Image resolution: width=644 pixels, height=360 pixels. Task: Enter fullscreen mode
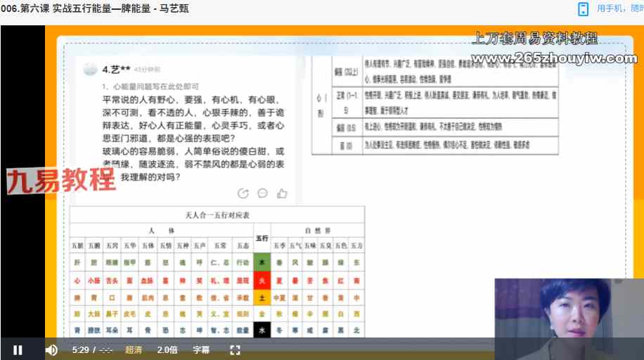[x=236, y=349]
